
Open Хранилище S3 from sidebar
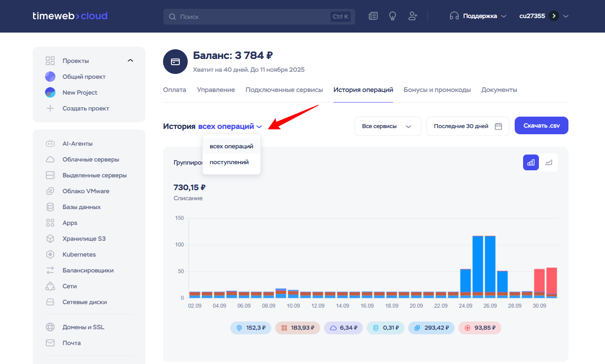tap(84, 239)
